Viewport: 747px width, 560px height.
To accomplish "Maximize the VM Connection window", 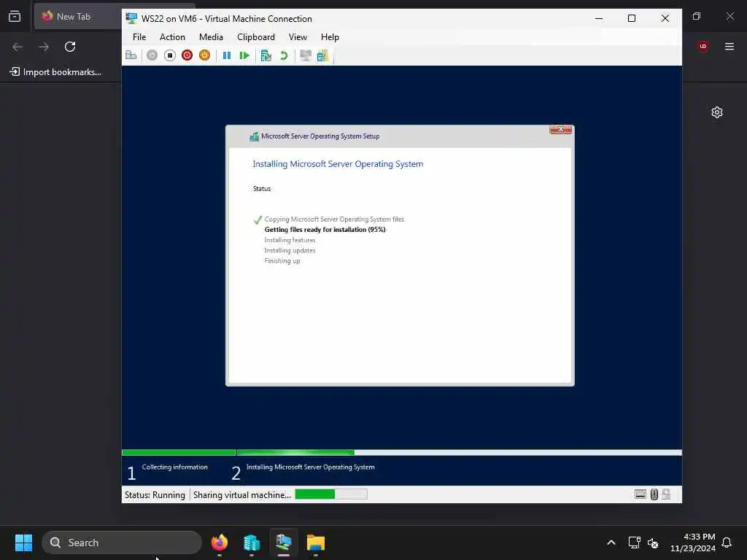I will (x=632, y=18).
